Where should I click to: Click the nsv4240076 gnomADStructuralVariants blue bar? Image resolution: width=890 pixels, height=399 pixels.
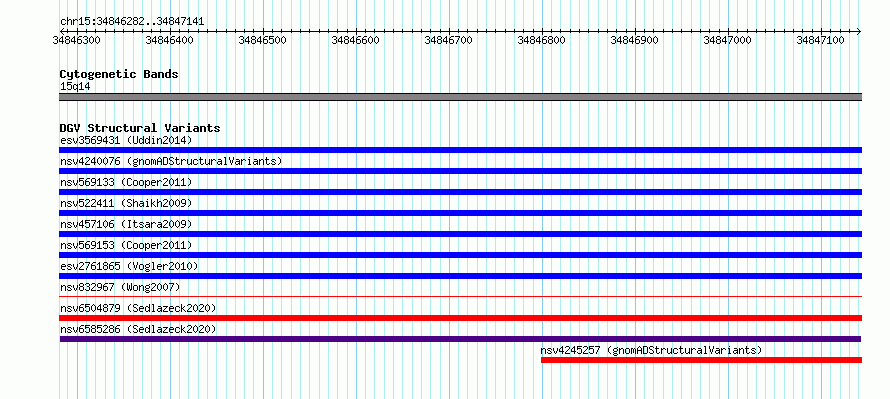coord(460,171)
